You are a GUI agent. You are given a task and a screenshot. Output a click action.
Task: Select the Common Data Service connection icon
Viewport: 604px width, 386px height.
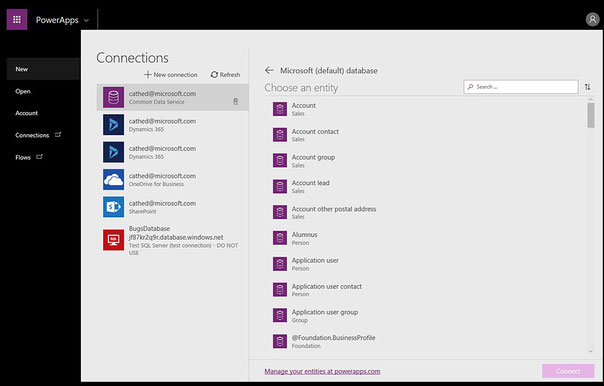(x=113, y=97)
